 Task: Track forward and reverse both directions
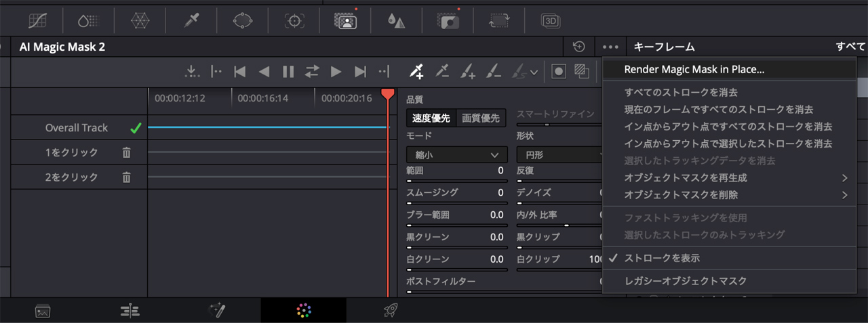pos(312,71)
